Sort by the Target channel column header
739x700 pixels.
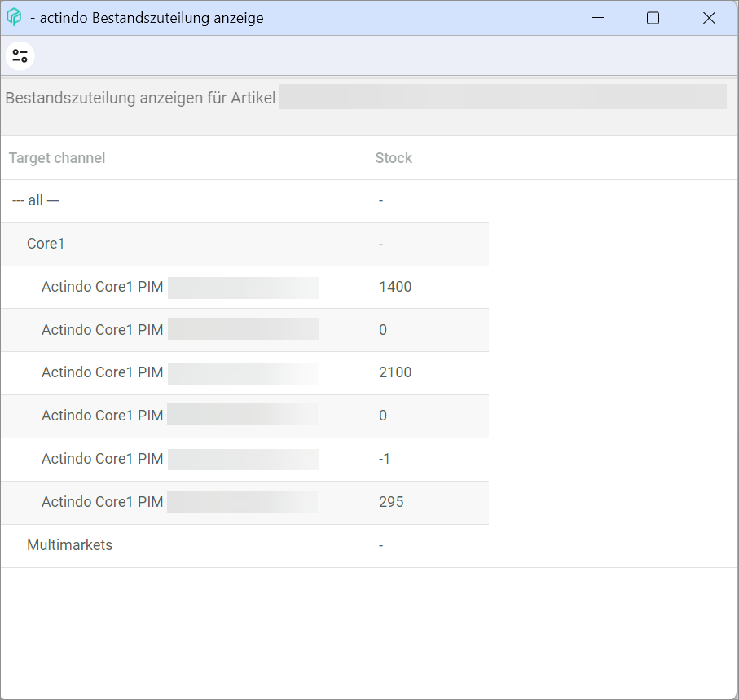coord(57,158)
